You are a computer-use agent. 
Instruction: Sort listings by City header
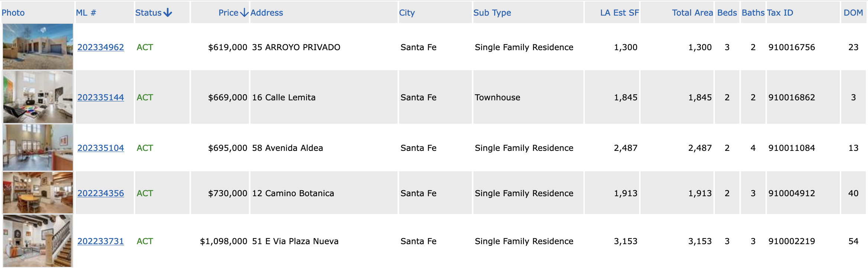click(407, 13)
